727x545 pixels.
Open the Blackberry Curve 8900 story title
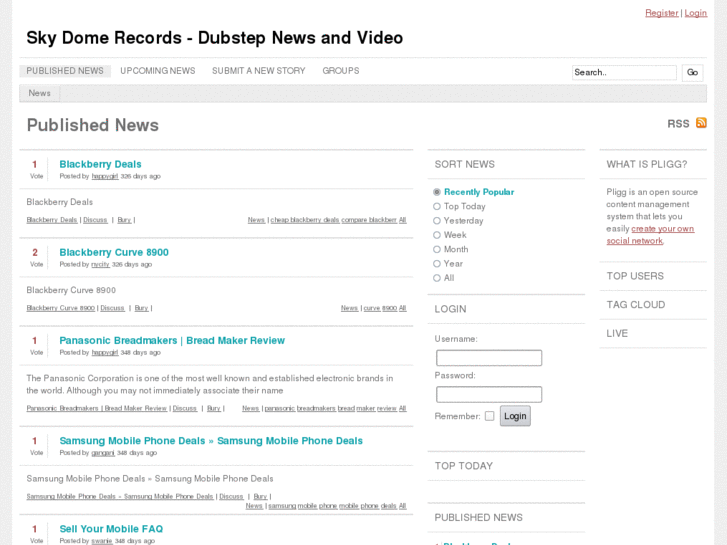[x=114, y=252]
